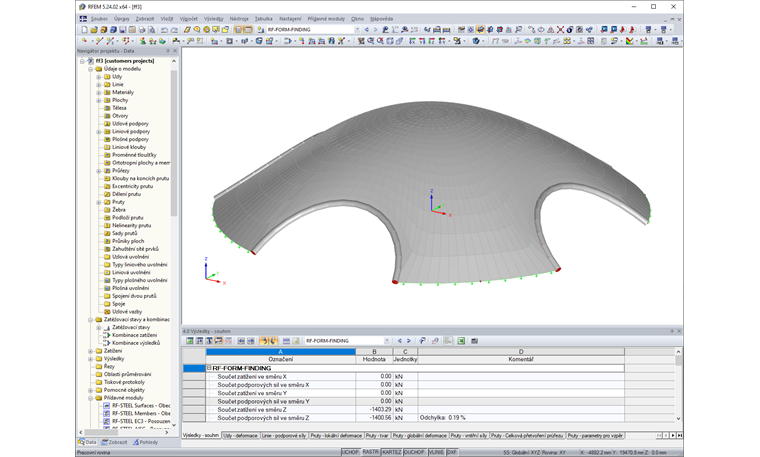The image size is (760, 457).
Task: Click the Tiskové protokoly tree item
Action: [x=124, y=382]
